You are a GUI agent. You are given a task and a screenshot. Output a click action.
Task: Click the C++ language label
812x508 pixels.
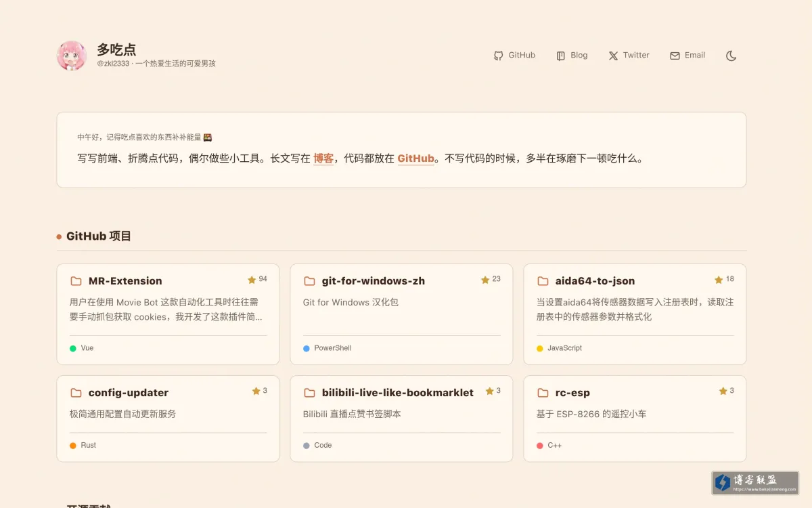(x=554, y=446)
